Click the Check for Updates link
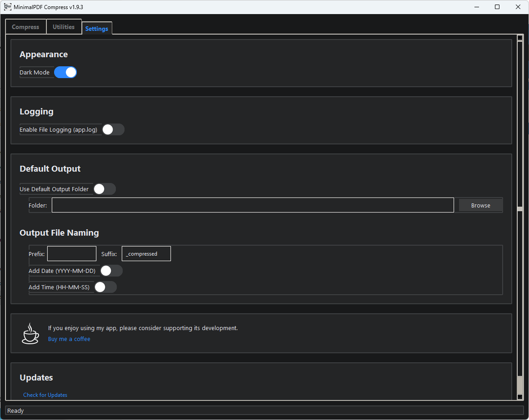The height and width of the screenshot is (420, 529). point(45,395)
